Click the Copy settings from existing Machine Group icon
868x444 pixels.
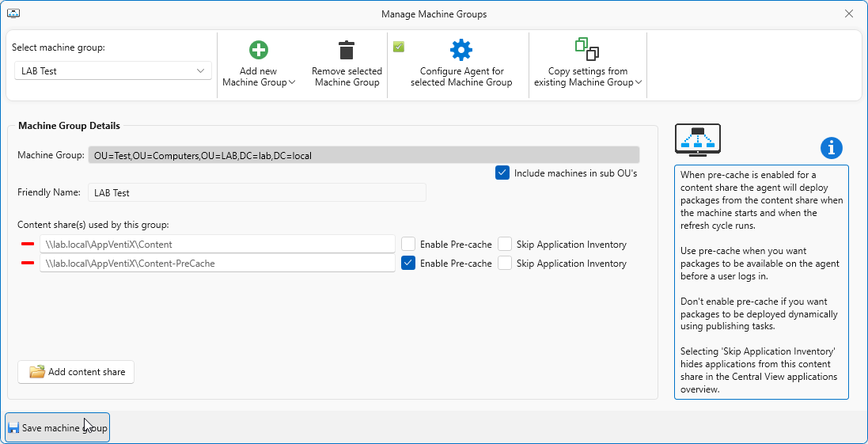tap(587, 49)
